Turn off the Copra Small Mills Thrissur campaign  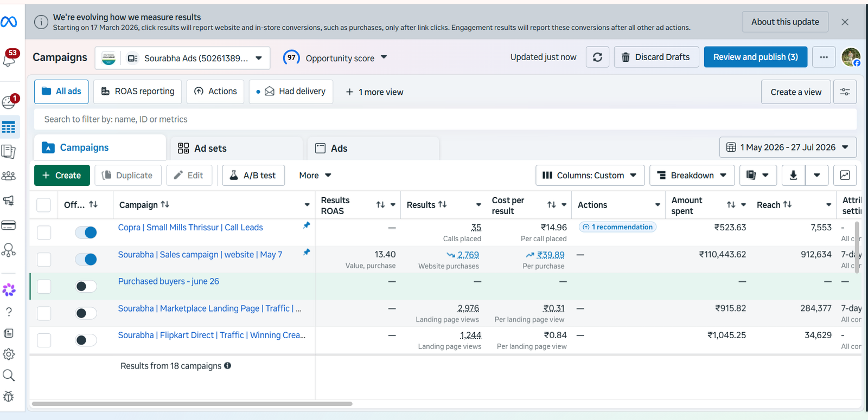86,232
